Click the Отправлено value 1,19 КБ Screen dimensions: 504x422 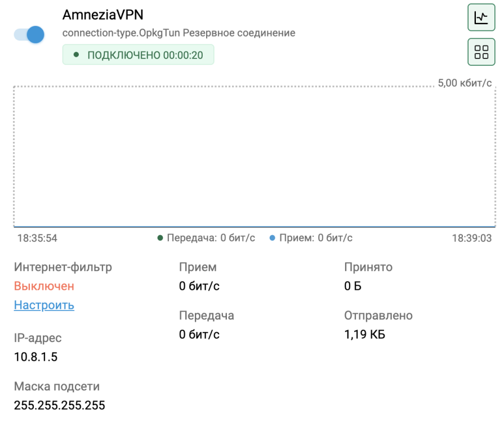(x=365, y=335)
